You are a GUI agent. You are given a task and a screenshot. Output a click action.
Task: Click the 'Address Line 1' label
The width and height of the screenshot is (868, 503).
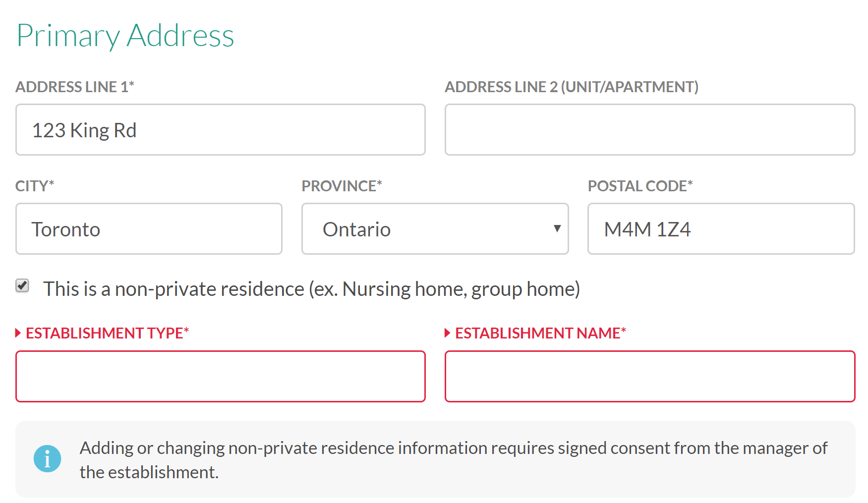click(75, 87)
